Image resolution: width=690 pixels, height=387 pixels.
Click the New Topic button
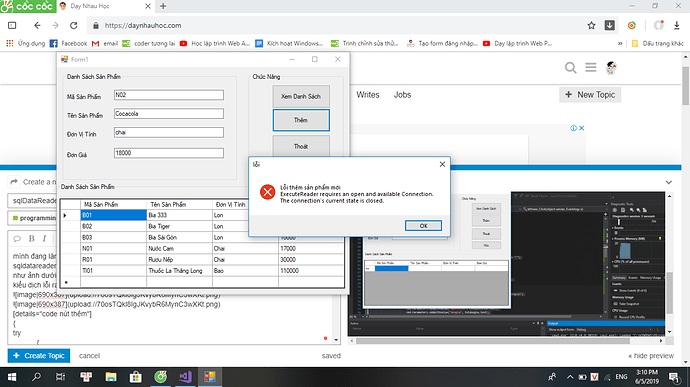[590, 95]
